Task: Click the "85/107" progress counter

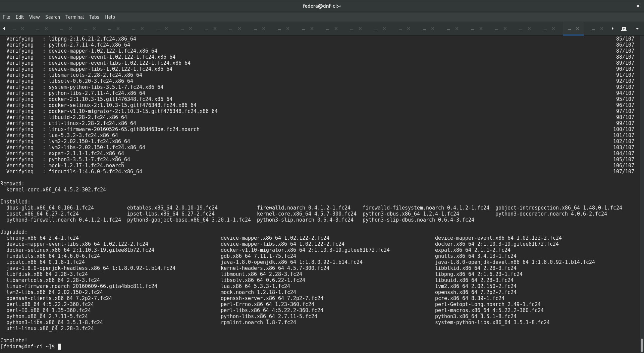Action: coord(625,39)
